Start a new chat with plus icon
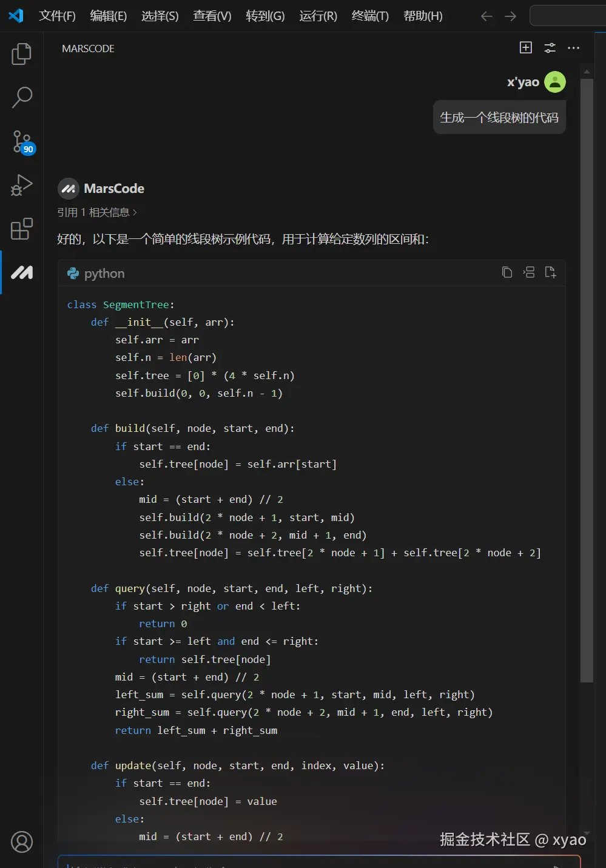The height and width of the screenshot is (868, 606). tap(526, 48)
